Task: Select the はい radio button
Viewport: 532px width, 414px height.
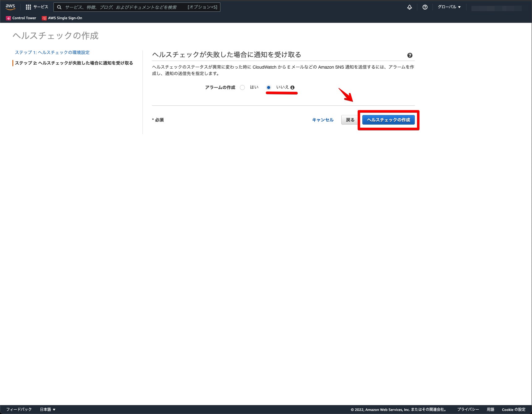Action: pyautogui.click(x=242, y=87)
